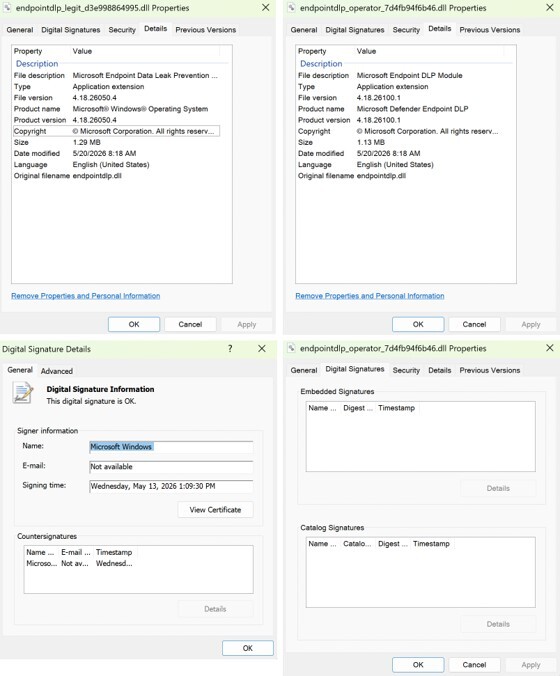This screenshot has width=560, height=676.
Task: Click the help question mark in Digital Signature Details
Action: pos(230,348)
